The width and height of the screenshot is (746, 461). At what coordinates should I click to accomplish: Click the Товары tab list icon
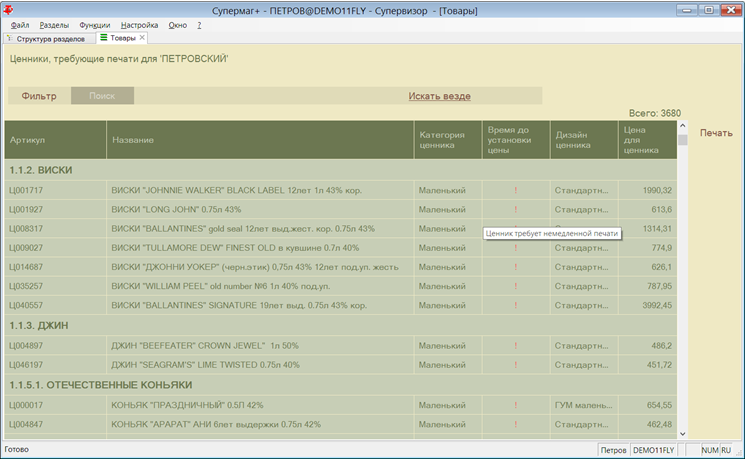(x=104, y=38)
